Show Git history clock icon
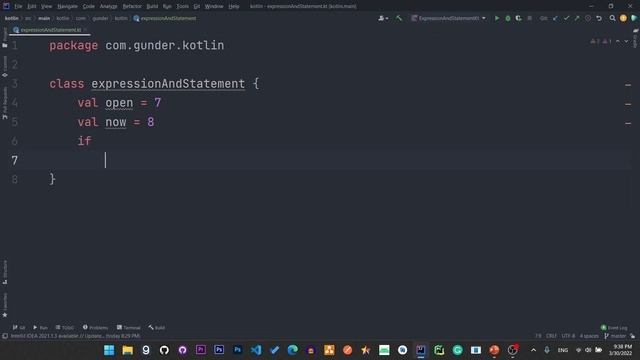The height and width of the screenshot is (360, 640). pos(588,18)
